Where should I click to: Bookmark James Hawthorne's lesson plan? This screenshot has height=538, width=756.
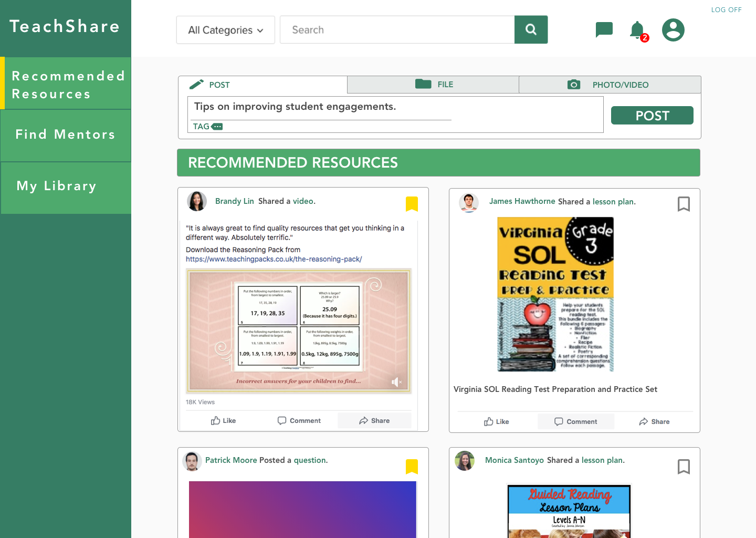pos(684,204)
